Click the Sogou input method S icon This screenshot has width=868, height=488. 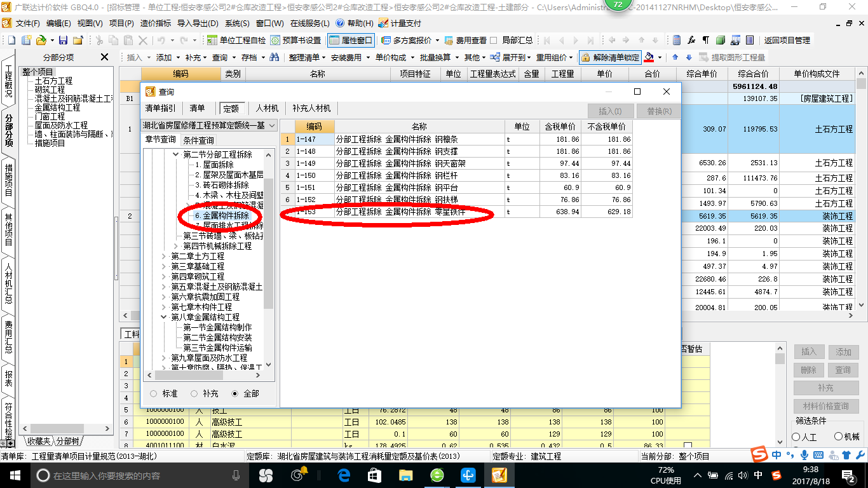pos(759,454)
